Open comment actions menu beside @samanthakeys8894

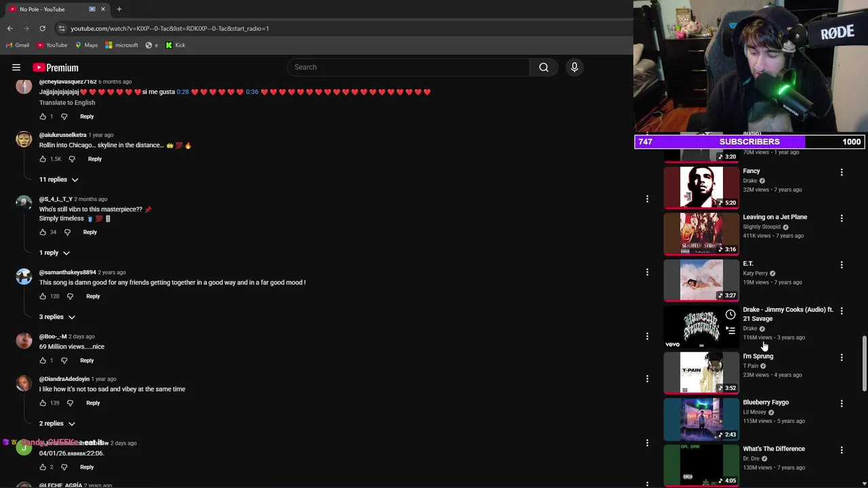(x=647, y=272)
